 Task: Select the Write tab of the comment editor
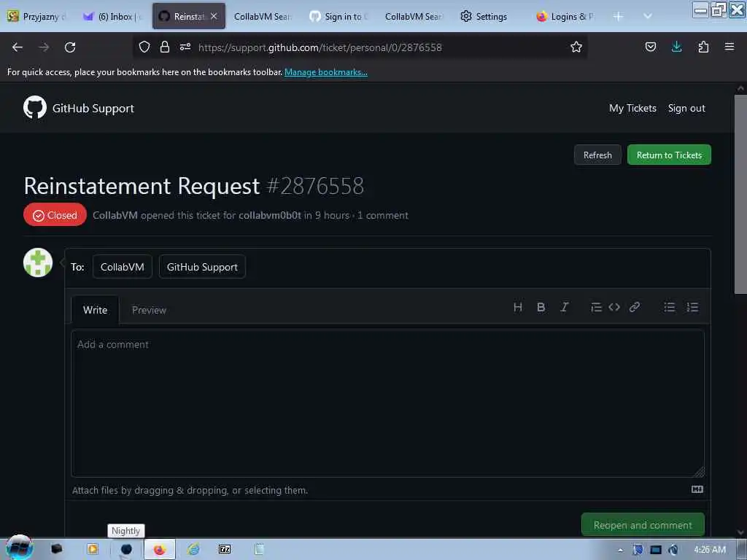click(96, 310)
